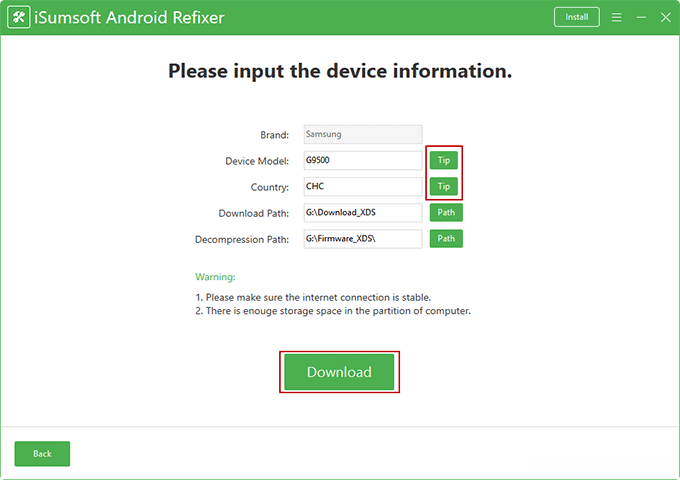This screenshot has height=480, width=680.
Task: Browse for the Decompression Path
Action: [x=446, y=238]
